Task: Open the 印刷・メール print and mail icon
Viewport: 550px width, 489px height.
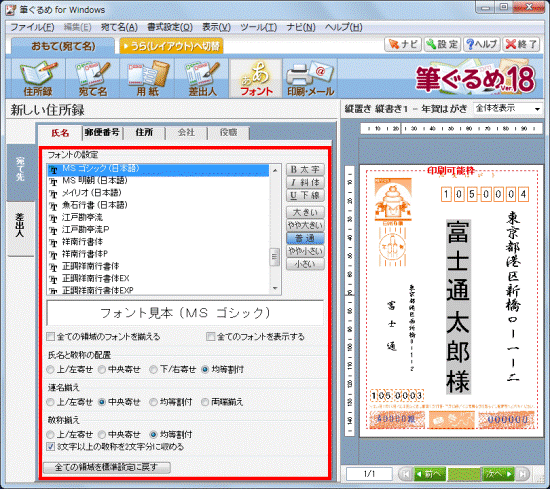Action: pos(310,79)
